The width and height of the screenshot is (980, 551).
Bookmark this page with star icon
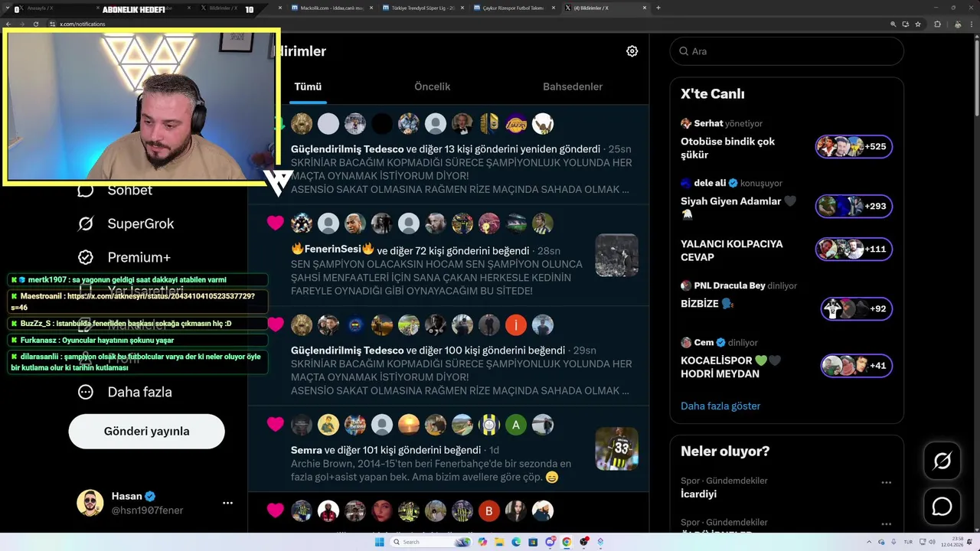coord(918,24)
